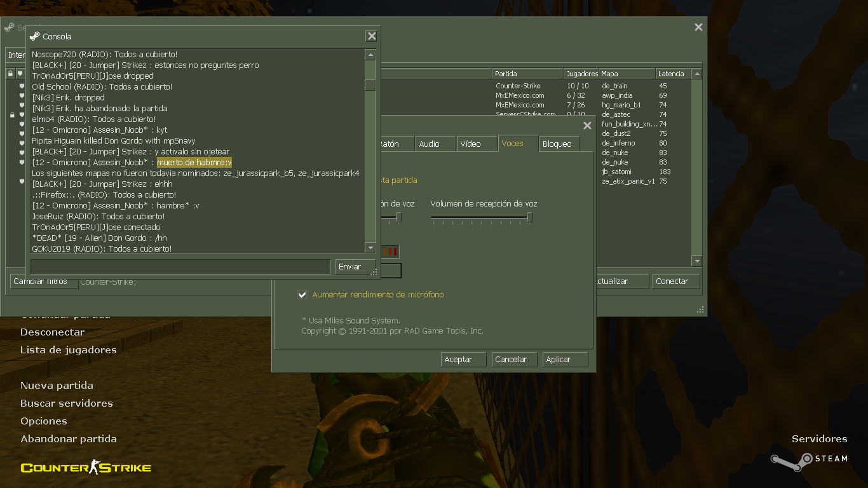Sort servers by Partida column header
The image size is (868, 488).
[527, 74]
